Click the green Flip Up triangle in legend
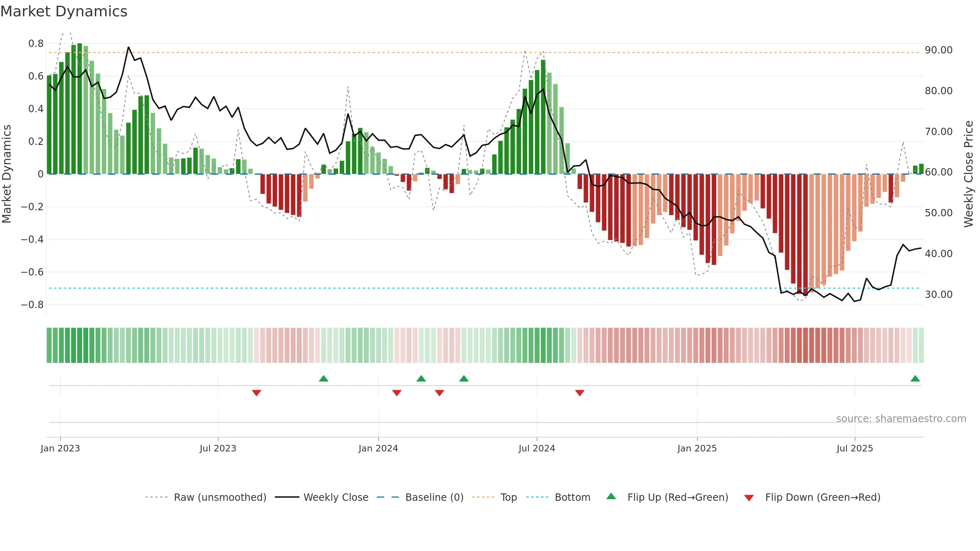Image resolution: width=980 pixels, height=551 pixels. [611, 496]
